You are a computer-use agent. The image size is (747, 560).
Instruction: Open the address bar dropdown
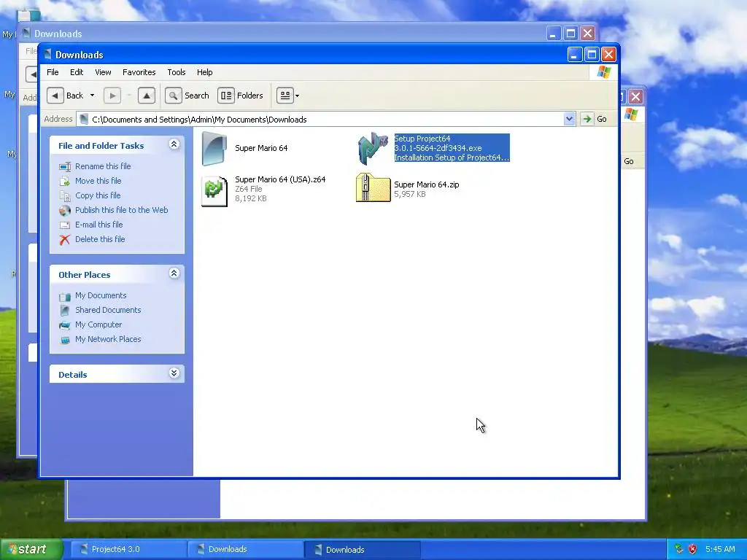click(569, 119)
